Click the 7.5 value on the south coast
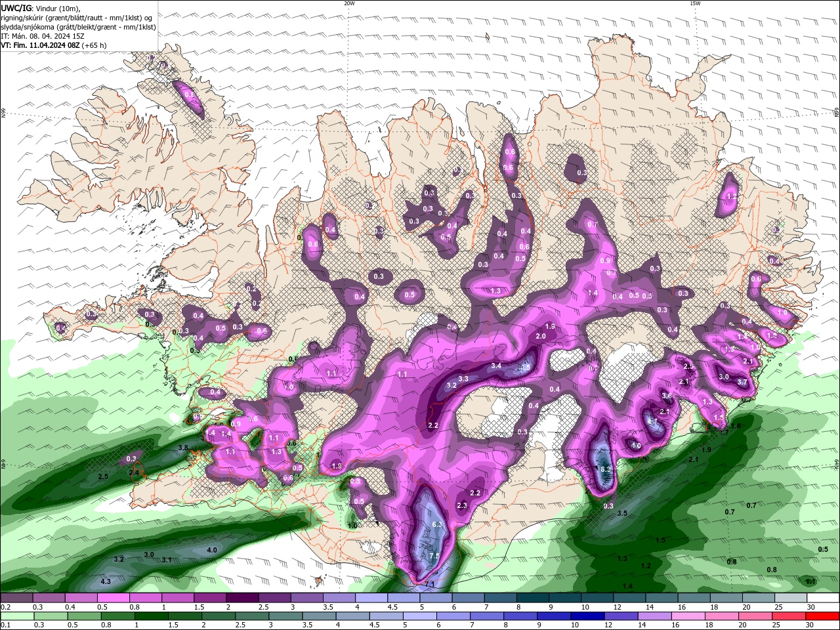This screenshot has height=630, width=840. [434, 555]
